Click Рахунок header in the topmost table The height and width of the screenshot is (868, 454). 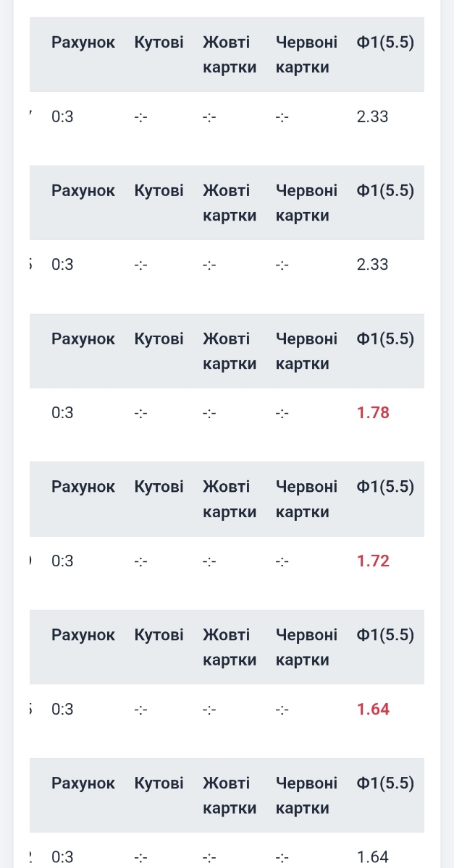coord(83,43)
